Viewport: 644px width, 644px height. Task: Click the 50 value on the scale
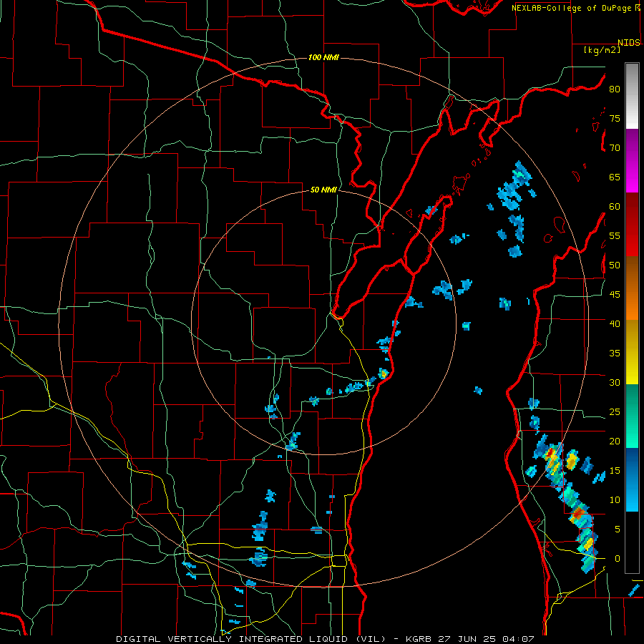click(615, 265)
